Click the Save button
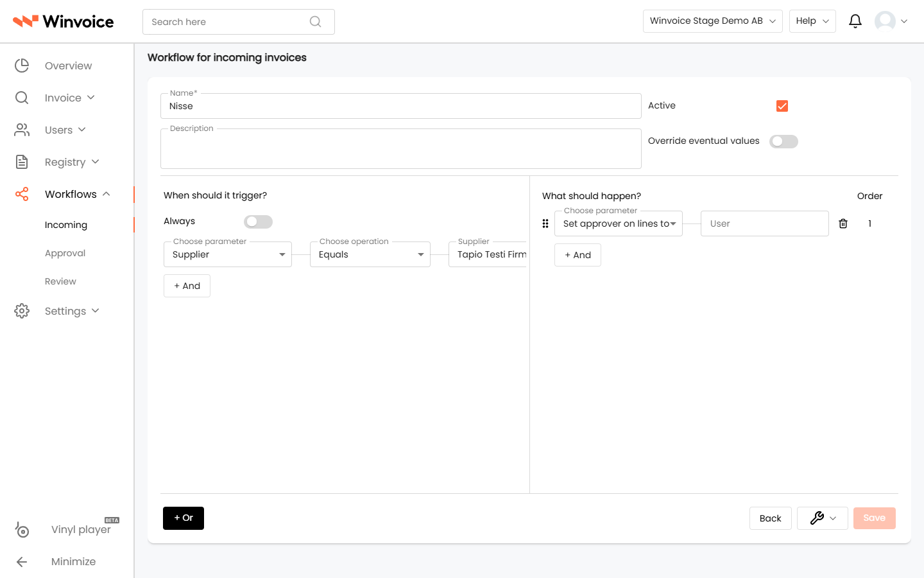The height and width of the screenshot is (578, 924). (x=874, y=518)
